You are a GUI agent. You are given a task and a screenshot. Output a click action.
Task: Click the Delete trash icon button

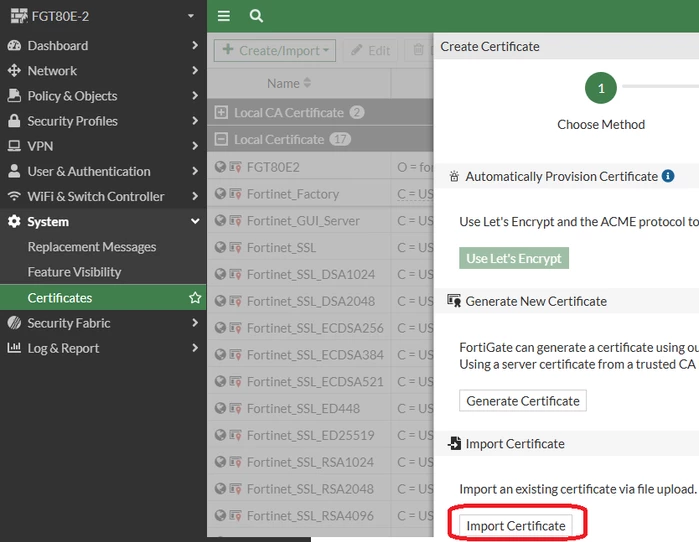click(419, 50)
